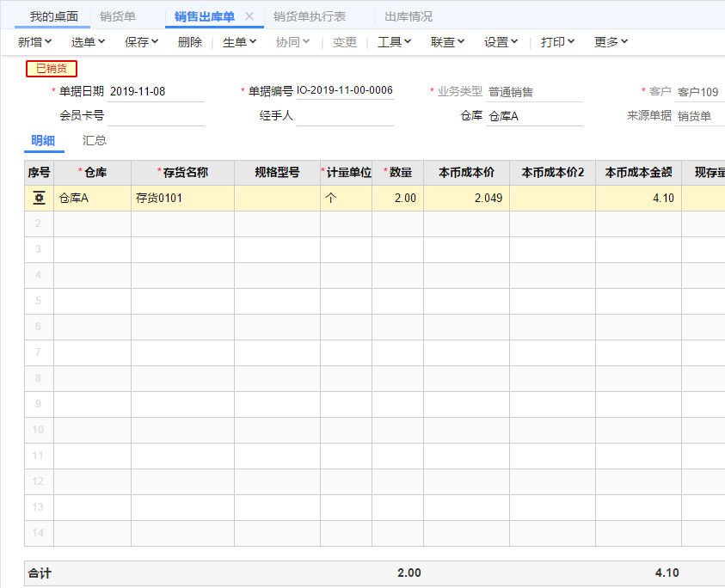The width and height of the screenshot is (725, 588).
Task: Close the 销售出库单 tab
Action: pyautogui.click(x=249, y=16)
